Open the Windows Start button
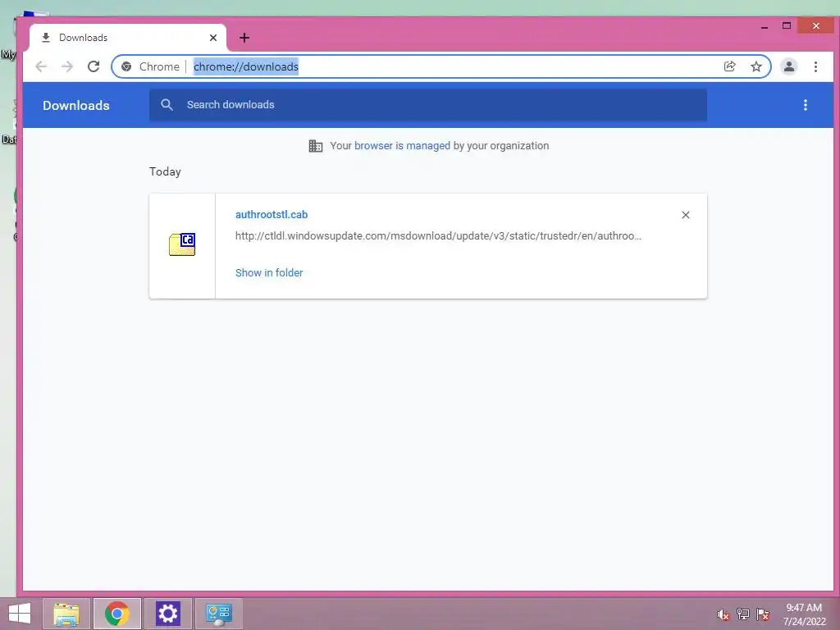The image size is (840, 630). point(20,614)
